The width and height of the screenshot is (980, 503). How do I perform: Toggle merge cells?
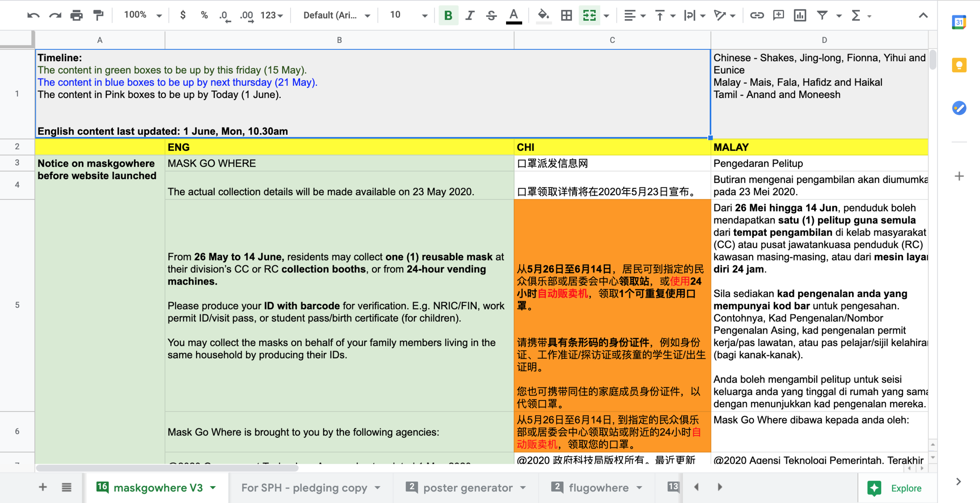589,15
